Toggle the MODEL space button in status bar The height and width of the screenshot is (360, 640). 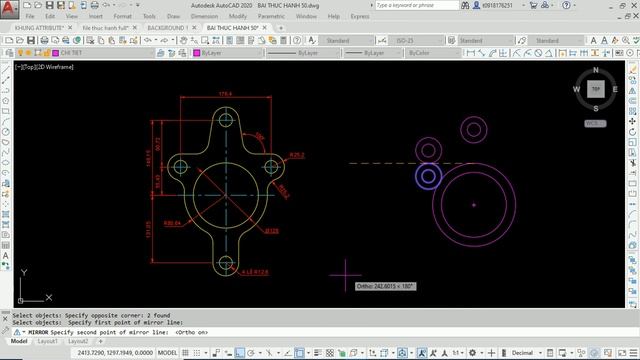click(x=167, y=353)
